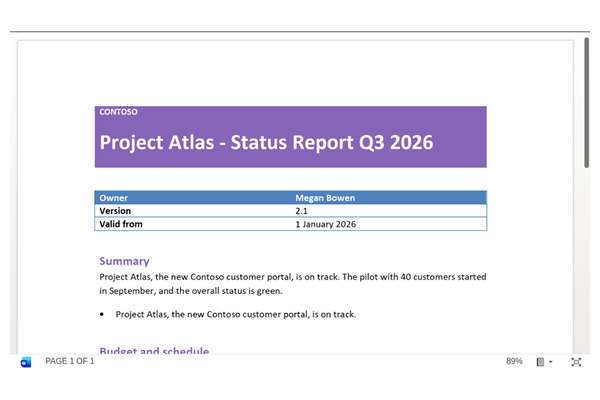Viewport: 600px width, 400px height.
Task: Click the full screen icon
Action: click(x=576, y=362)
